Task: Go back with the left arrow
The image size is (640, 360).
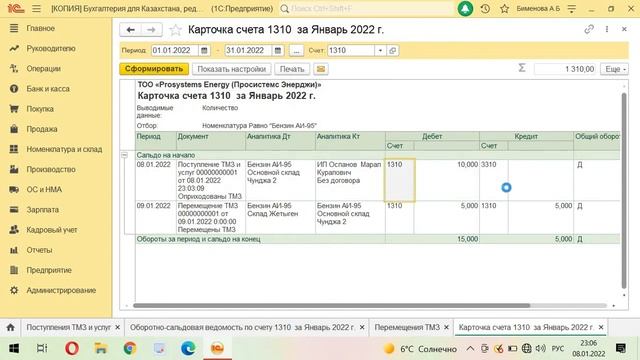Action: pyautogui.click(x=130, y=30)
